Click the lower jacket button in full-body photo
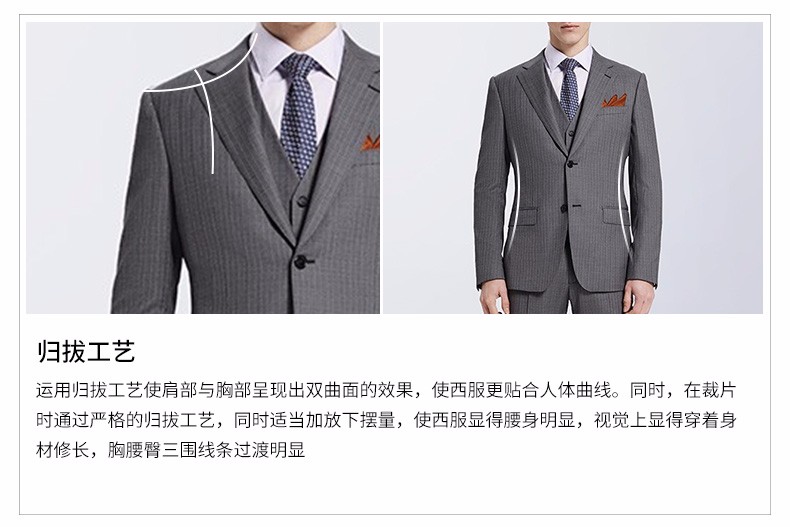Image resolution: width=790 pixels, height=527 pixels. [x=565, y=208]
